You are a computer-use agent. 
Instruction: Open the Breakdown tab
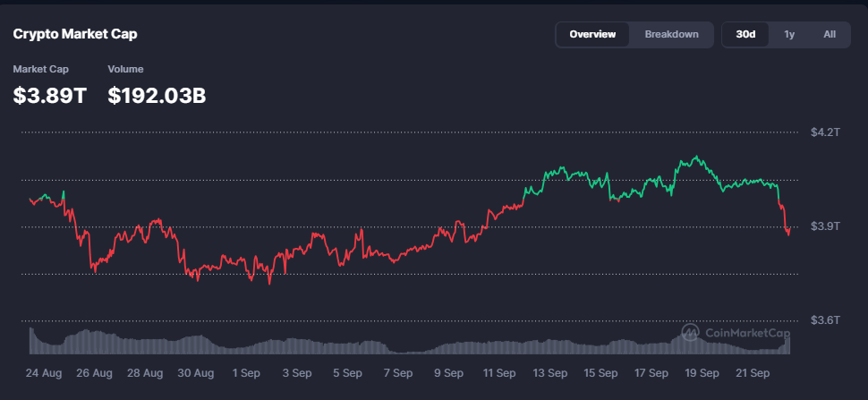pos(671,34)
